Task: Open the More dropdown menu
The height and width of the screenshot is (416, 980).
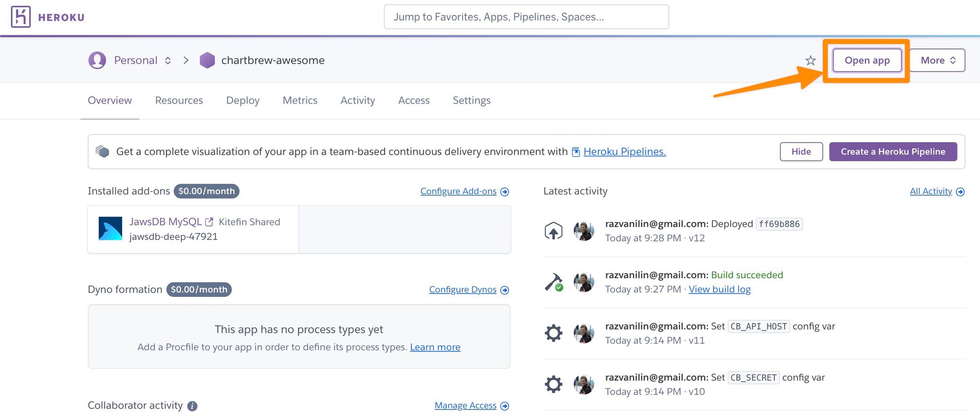Action: (937, 60)
